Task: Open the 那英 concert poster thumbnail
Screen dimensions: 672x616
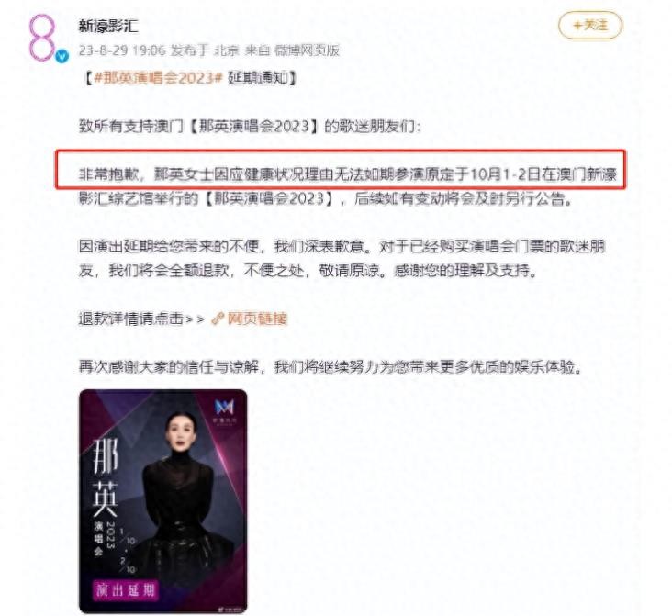Action: click(163, 501)
